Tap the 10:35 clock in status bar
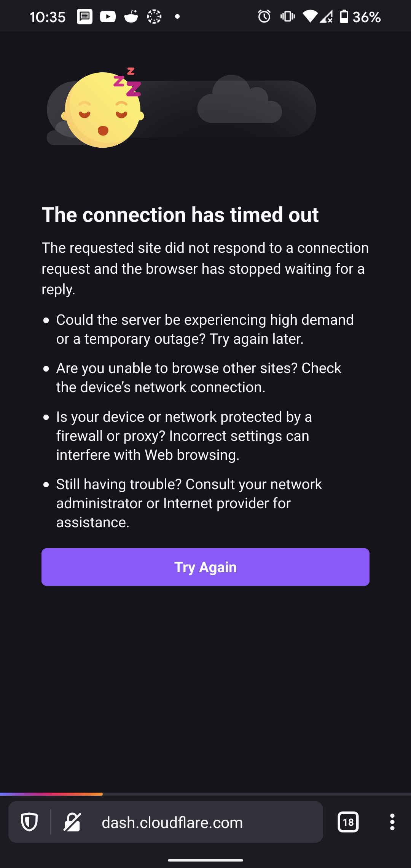 (48, 17)
